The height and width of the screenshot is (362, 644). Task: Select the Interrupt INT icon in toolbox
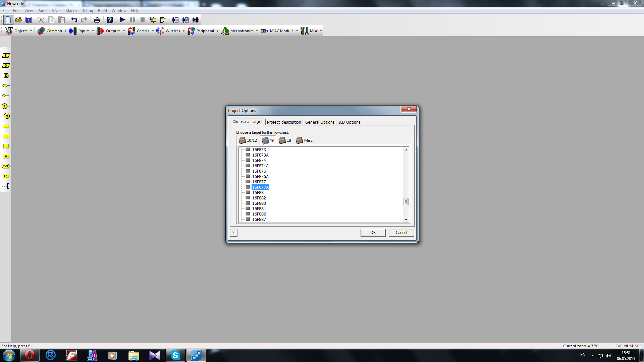6,166
